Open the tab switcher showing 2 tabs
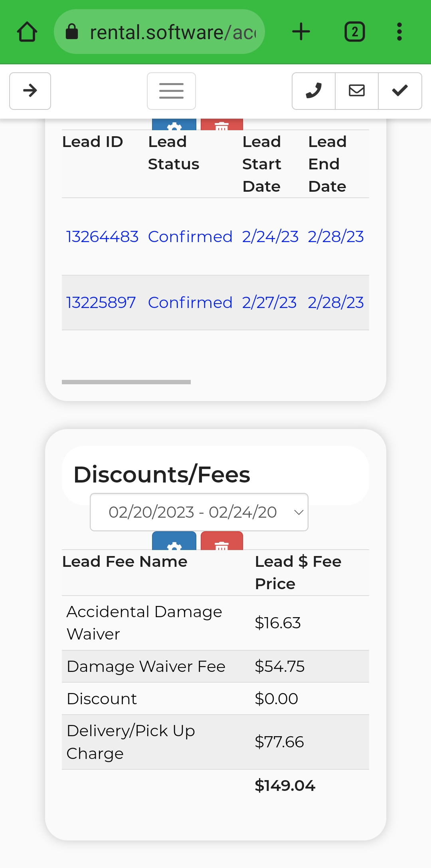431x868 pixels. coord(354,32)
